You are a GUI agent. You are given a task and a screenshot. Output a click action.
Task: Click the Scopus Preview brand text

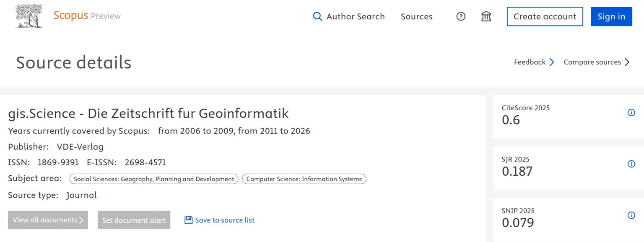coord(87,16)
